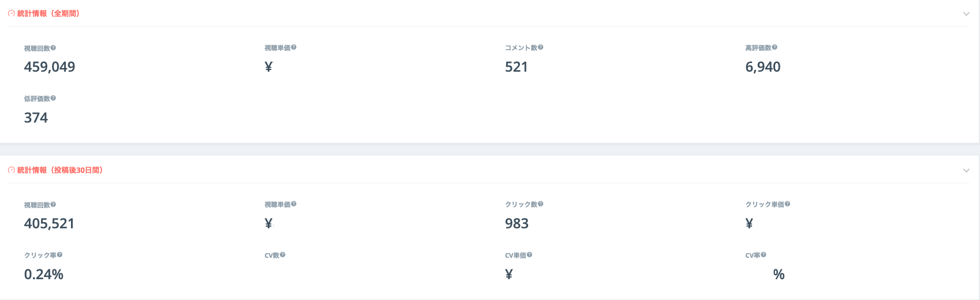Open help tooltip for クリック単価

pyautogui.click(x=787, y=204)
